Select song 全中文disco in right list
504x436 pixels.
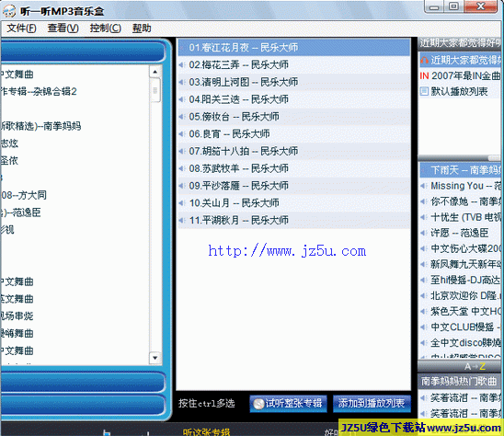(460, 343)
